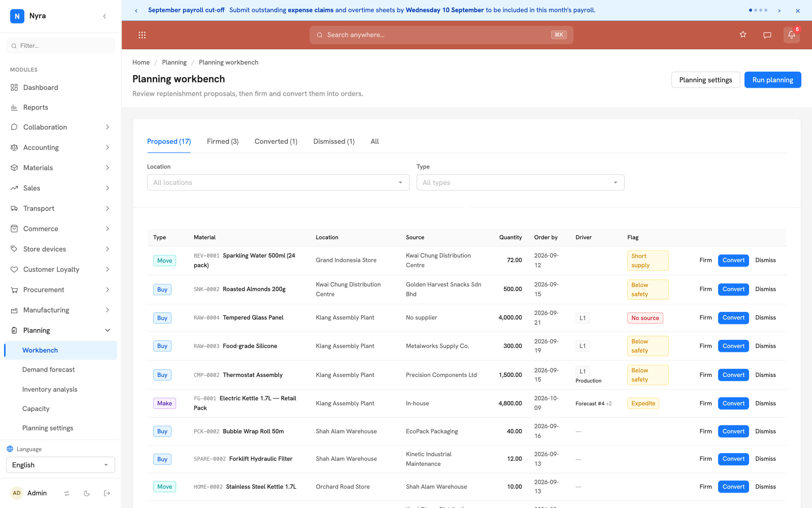Image resolution: width=812 pixels, height=508 pixels.
Task: Open the All locations dropdown
Action: pyautogui.click(x=278, y=183)
